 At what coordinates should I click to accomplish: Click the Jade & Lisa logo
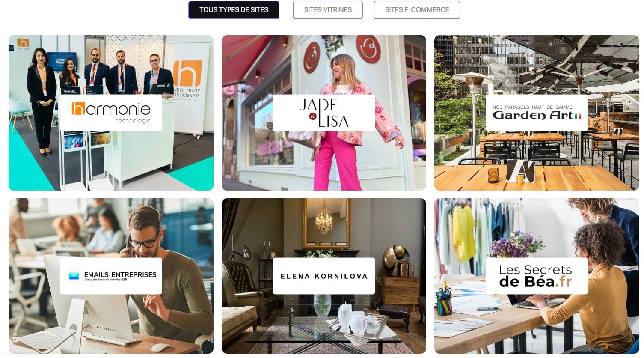coord(324,113)
